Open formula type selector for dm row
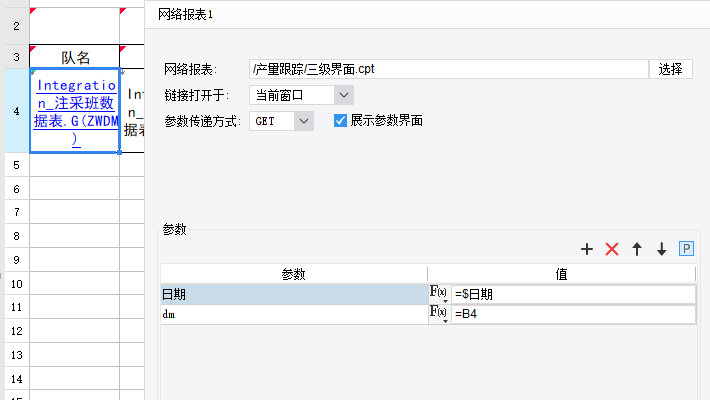The width and height of the screenshot is (710, 400). pyautogui.click(x=439, y=314)
